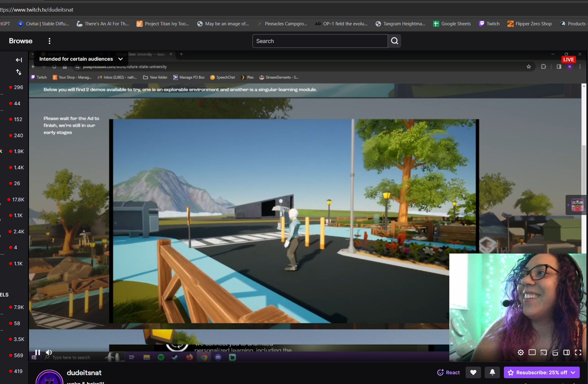Open the Google Sheets bookmark
The height and width of the screenshot is (384, 588).
click(452, 23)
